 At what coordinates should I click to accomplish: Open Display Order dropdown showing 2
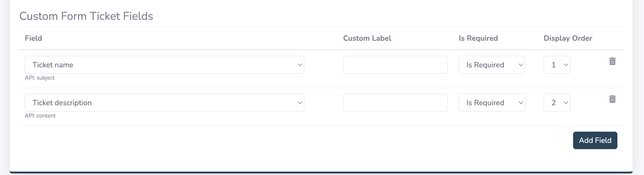click(557, 103)
